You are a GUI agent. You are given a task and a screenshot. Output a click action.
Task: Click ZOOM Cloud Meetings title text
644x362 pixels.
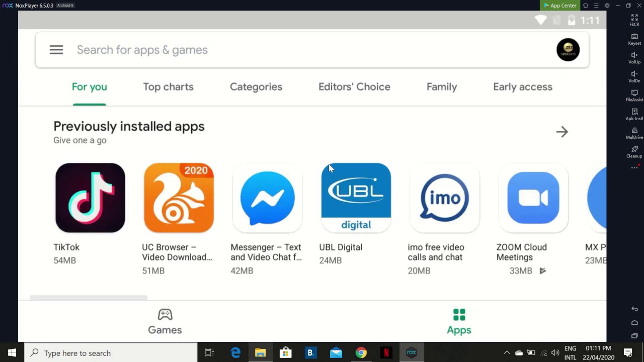tap(521, 252)
